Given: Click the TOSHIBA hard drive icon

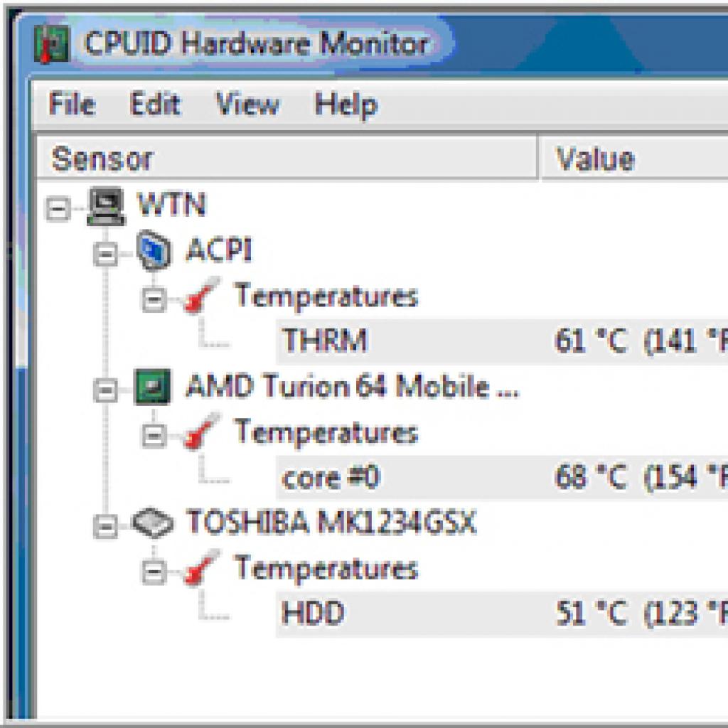Looking at the screenshot, I should [153, 524].
